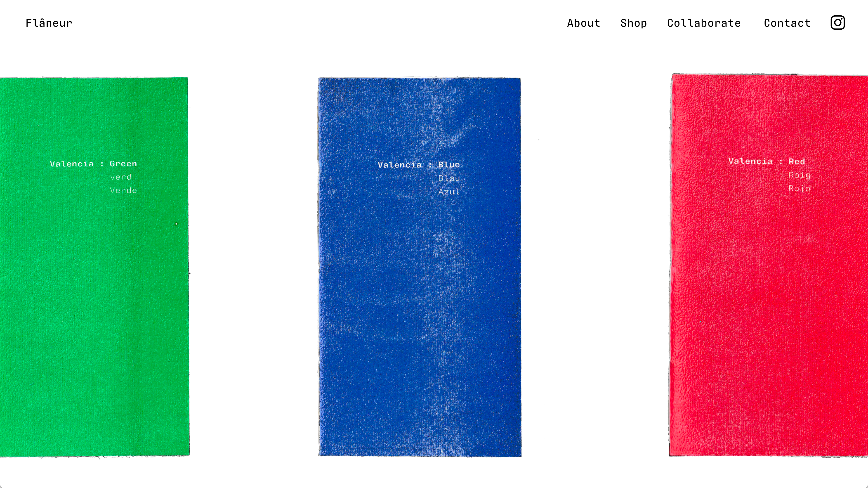The width and height of the screenshot is (868, 488).
Task: Open the Instagram icon link
Action: (x=838, y=23)
